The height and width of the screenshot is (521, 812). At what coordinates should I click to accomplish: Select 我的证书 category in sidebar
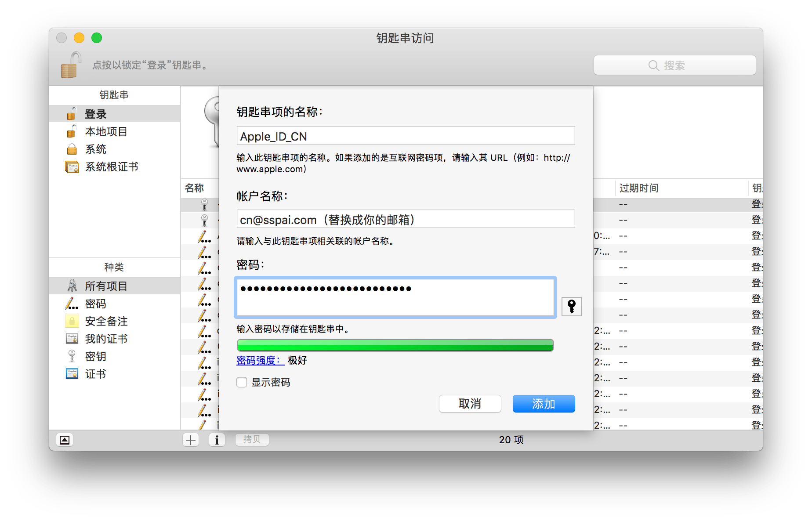point(106,339)
